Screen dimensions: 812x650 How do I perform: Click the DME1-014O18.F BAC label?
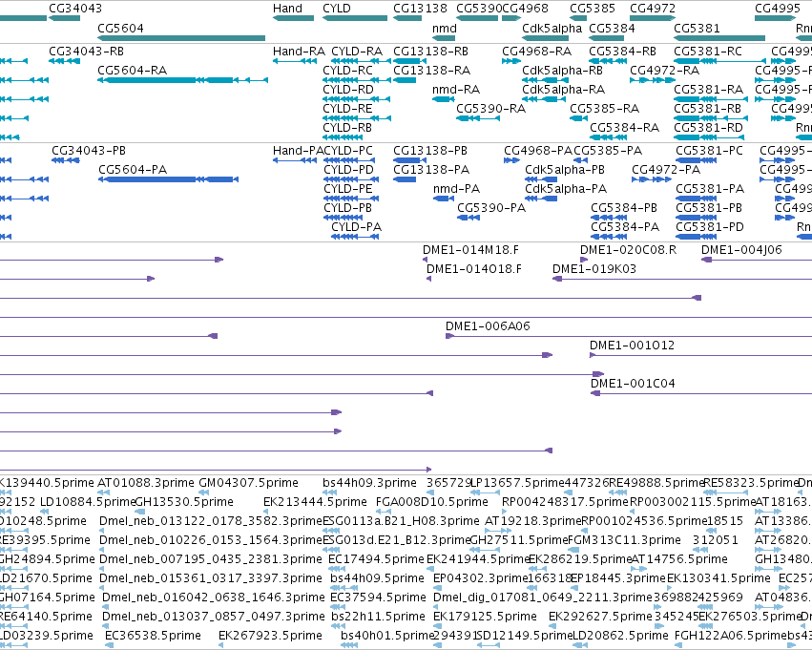(x=474, y=269)
